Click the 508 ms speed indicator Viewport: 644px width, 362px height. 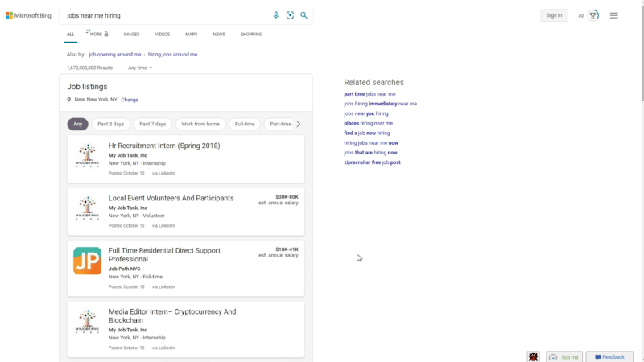[x=564, y=357]
